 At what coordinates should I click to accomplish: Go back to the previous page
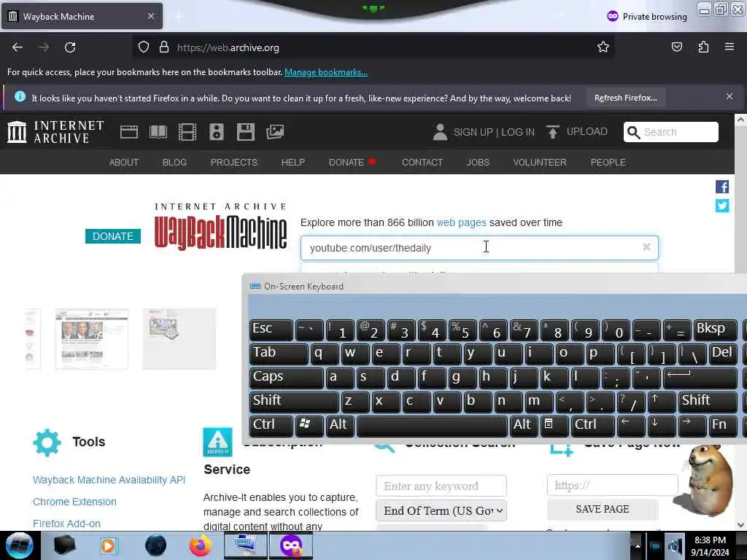point(18,47)
